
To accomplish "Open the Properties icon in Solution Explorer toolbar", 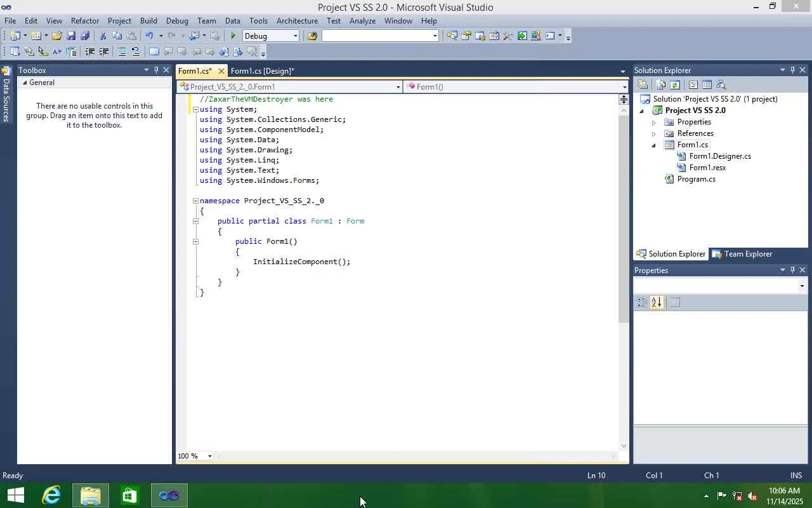I will click(x=643, y=84).
